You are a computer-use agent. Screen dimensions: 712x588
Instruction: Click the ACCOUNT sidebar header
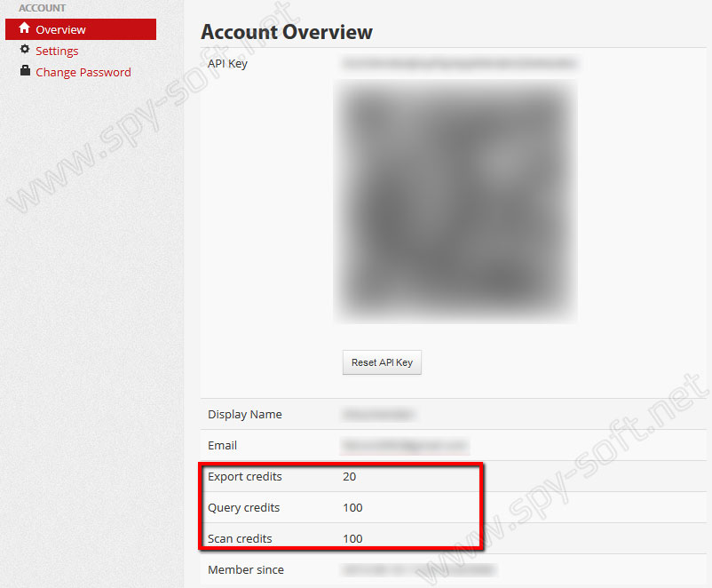coord(43,8)
